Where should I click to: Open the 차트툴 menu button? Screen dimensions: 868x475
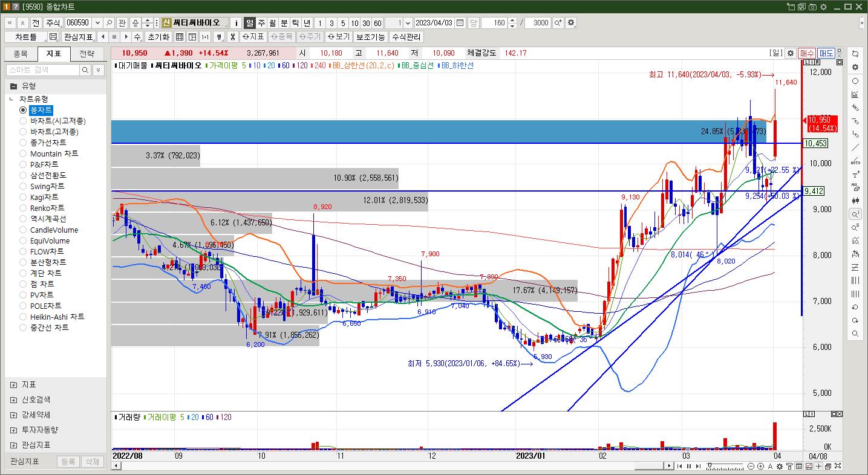point(25,37)
